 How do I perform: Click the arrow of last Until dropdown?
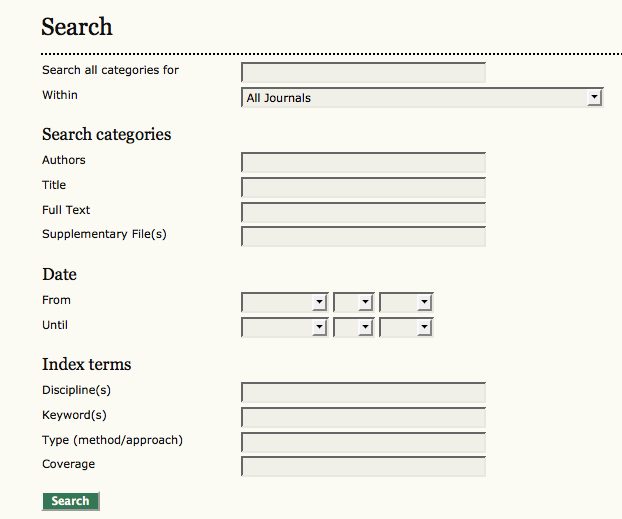[x=424, y=327]
